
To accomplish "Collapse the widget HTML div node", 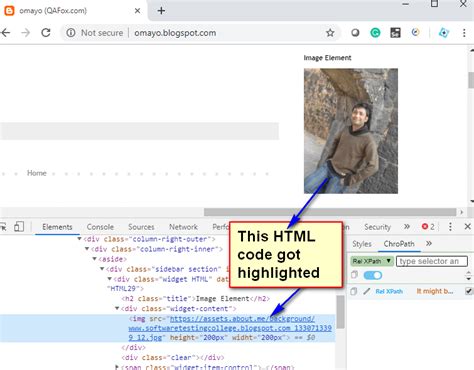I will coord(109,279).
